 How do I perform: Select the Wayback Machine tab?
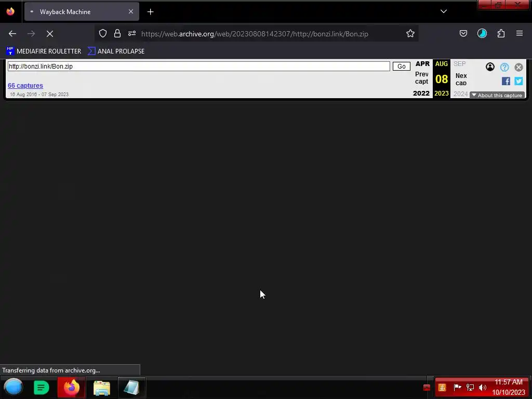82,11
